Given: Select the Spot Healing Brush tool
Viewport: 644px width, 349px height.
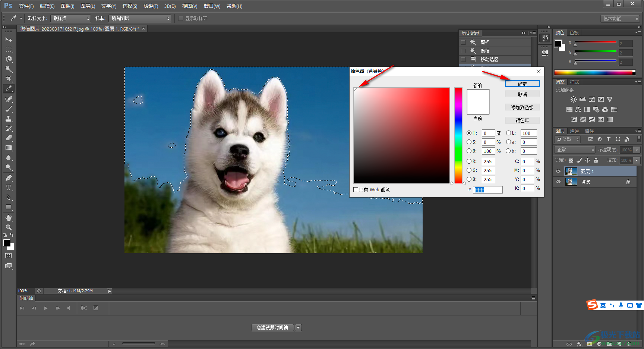Looking at the screenshot, I should pos(9,99).
